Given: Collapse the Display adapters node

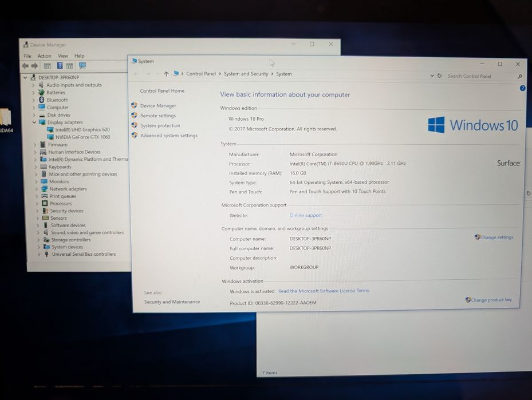Looking at the screenshot, I should point(34,122).
